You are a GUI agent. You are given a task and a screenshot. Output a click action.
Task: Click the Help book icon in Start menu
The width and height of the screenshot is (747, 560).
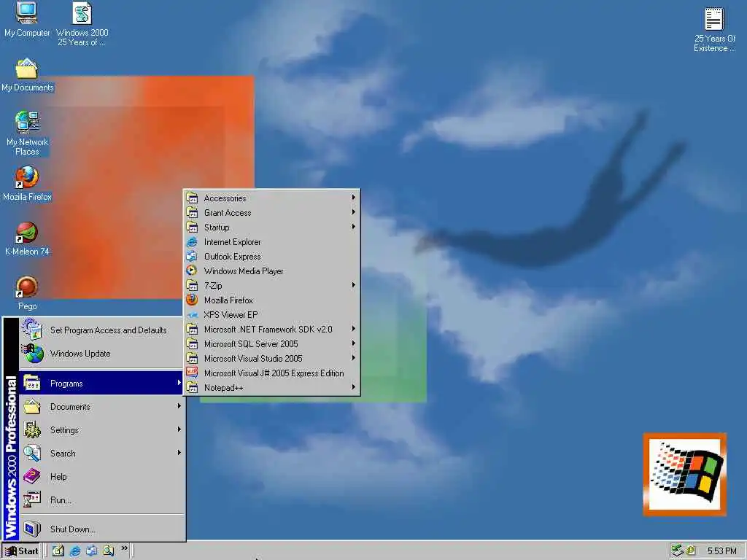[32, 476]
